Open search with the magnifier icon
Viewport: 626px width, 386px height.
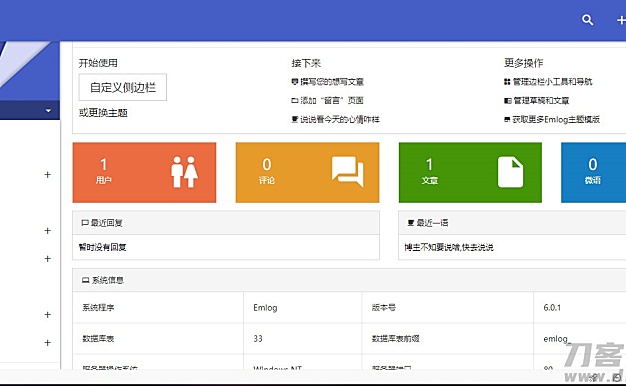[x=587, y=20]
